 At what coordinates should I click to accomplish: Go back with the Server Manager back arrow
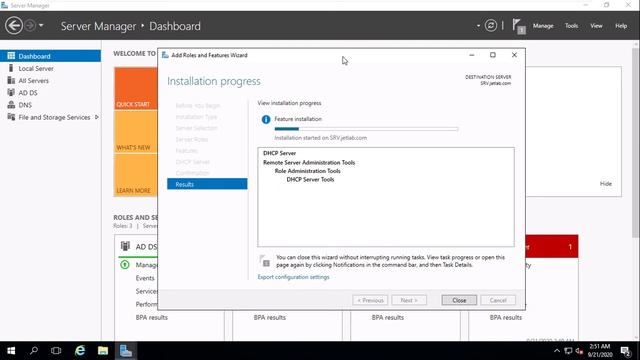pyautogui.click(x=14, y=26)
